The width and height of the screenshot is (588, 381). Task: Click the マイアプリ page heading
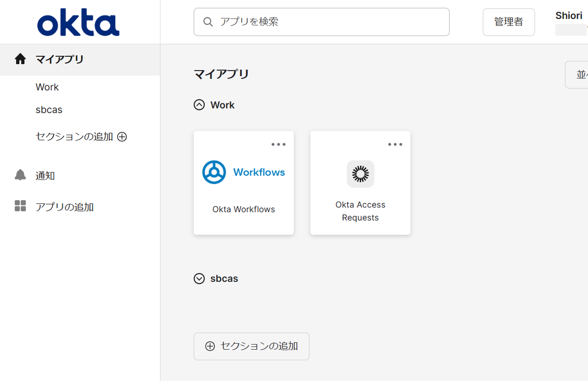(221, 74)
